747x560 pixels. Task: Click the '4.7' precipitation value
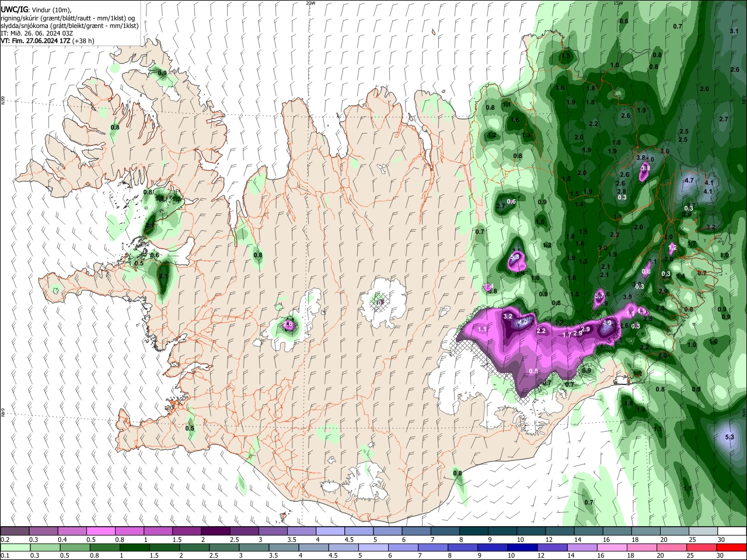pyautogui.click(x=689, y=180)
